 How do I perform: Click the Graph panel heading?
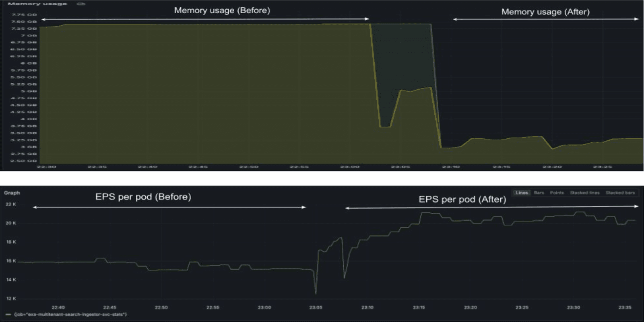coord(12,193)
